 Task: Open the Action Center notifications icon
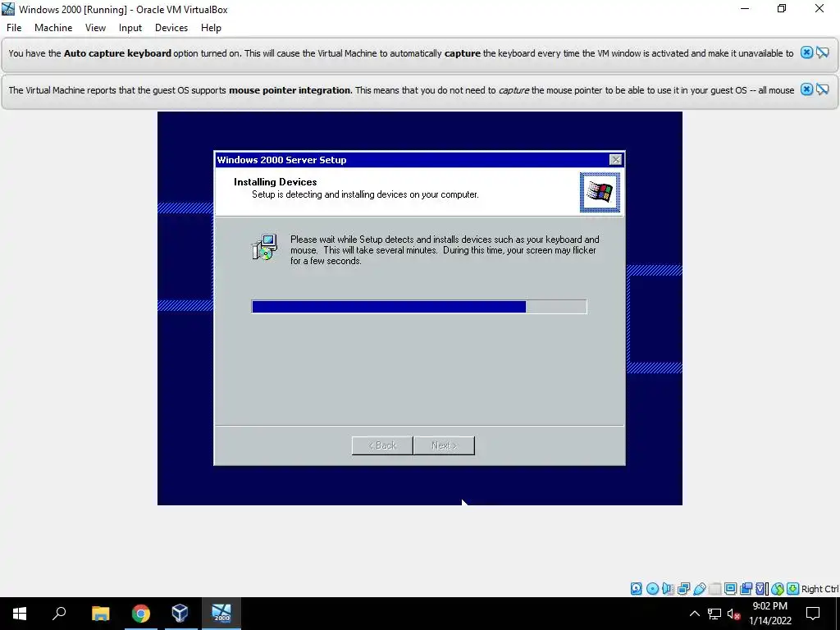click(813, 614)
